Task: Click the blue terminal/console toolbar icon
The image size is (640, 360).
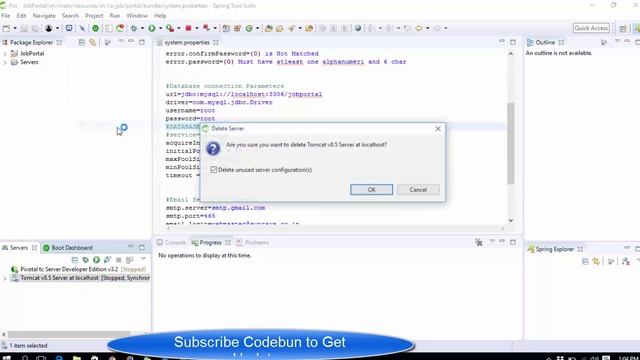Action: (69, 28)
